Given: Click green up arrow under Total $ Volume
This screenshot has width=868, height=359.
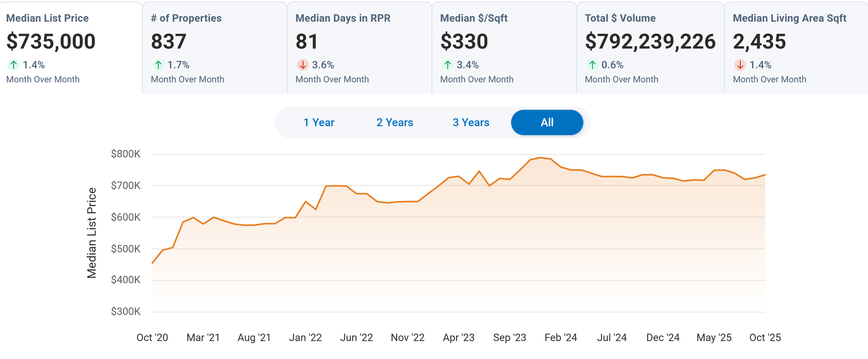Looking at the screenshot, I should pos(592,64).
